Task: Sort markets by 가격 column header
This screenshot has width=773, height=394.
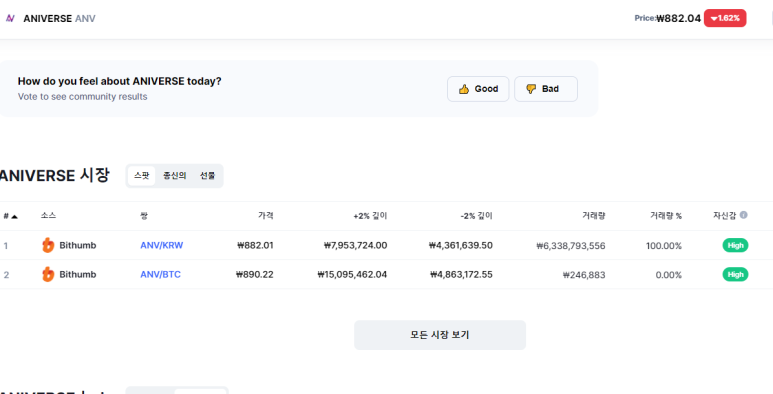Action: 266,215
